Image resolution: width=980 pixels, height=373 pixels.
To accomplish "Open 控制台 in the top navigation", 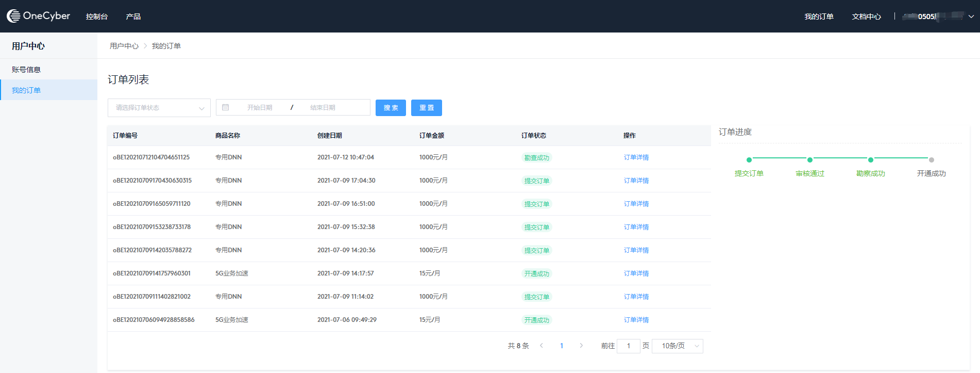I will 97,17.
